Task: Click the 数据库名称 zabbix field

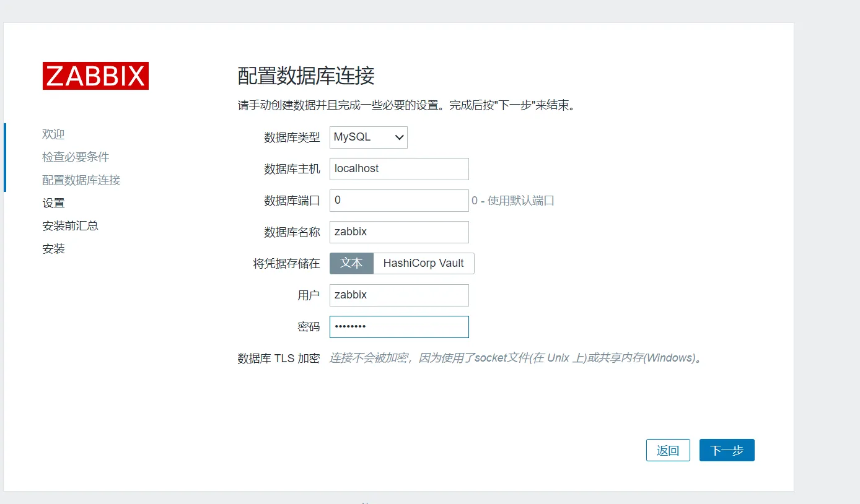Action: pos(399,232)
